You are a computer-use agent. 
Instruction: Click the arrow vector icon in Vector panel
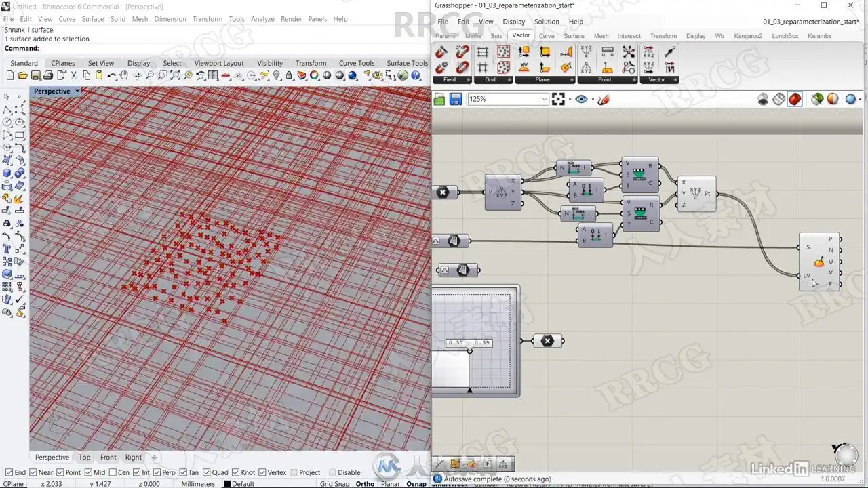[x=670, y=52]
